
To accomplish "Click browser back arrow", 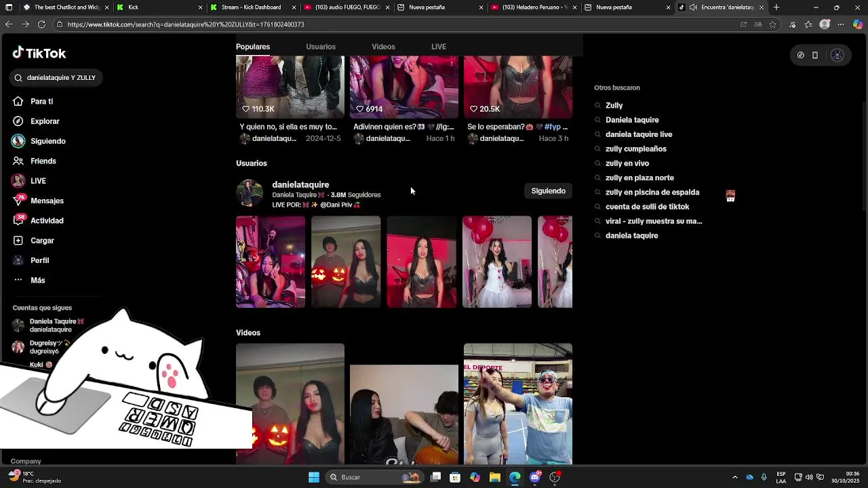I will 8,24.
